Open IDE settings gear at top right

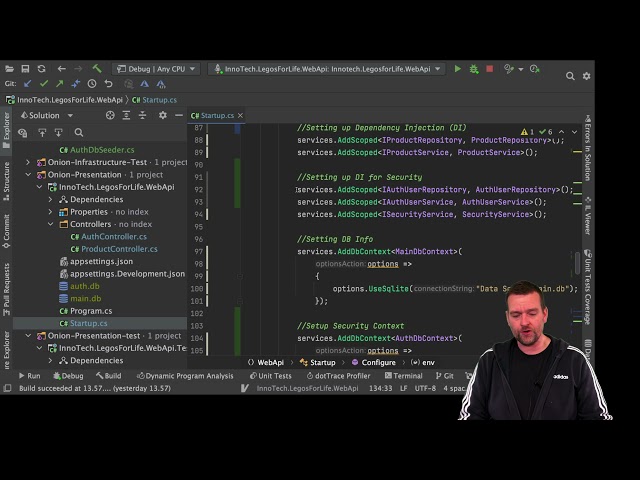point(587,76)
